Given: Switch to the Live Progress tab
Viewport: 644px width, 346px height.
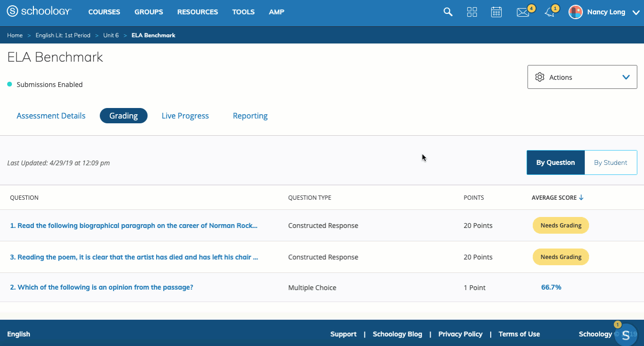Looking at the screenshot, I should pyautogui.click(x=185, y=116).
